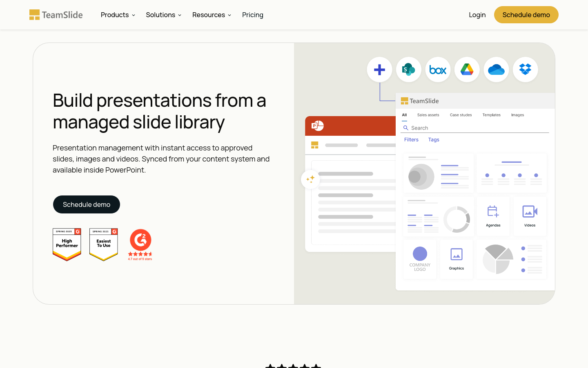This screenshot has width=588, height=368.
Task: Go to the Pricing page
Action: 252,15
